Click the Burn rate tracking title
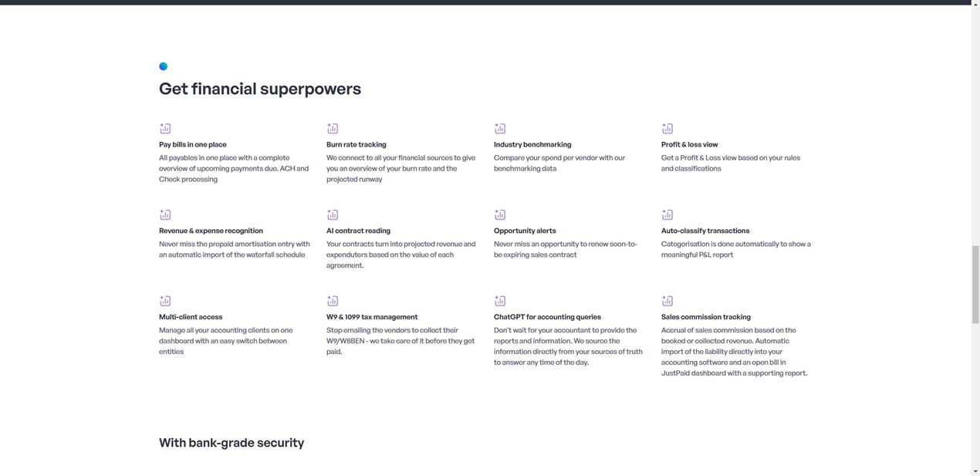Image resolution: width=980 pixels, height=476 pixels. pyautogui.click(x=357, y=144)
